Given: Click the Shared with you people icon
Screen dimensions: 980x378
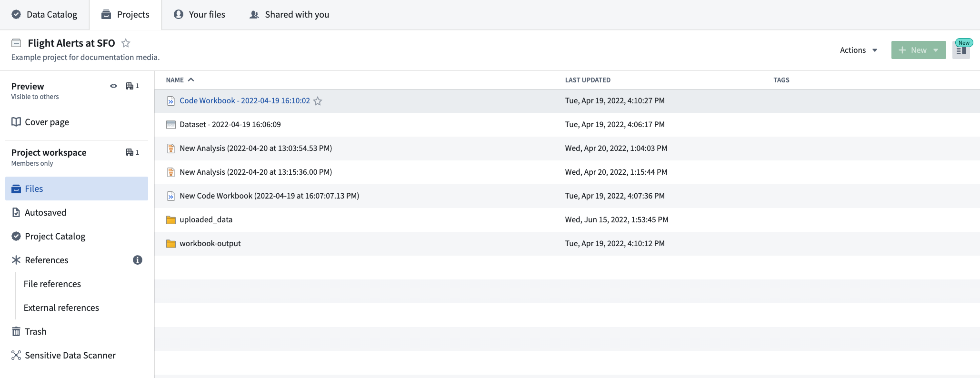Looking at the screenshot, I should point(254,14).
